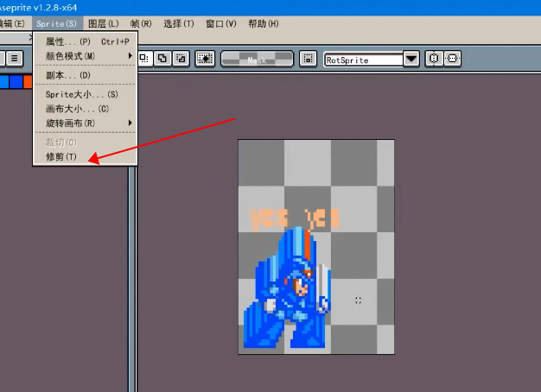Expand 旋转画布(R) submenu
This screenshot has width=541, height=392.
[86, 123]
